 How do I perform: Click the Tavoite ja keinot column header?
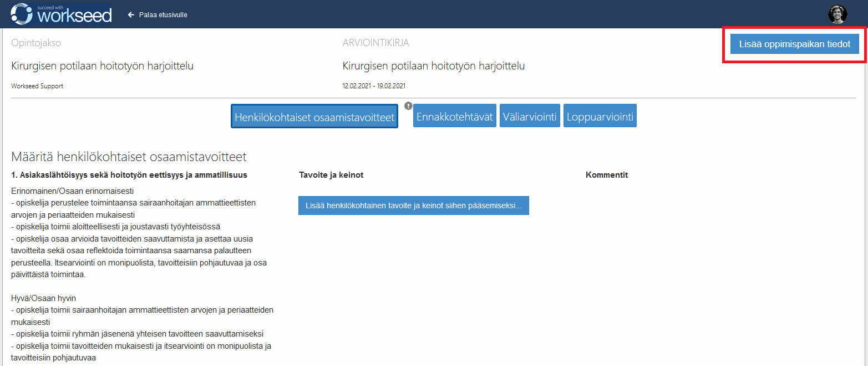[x=330, y=174]
